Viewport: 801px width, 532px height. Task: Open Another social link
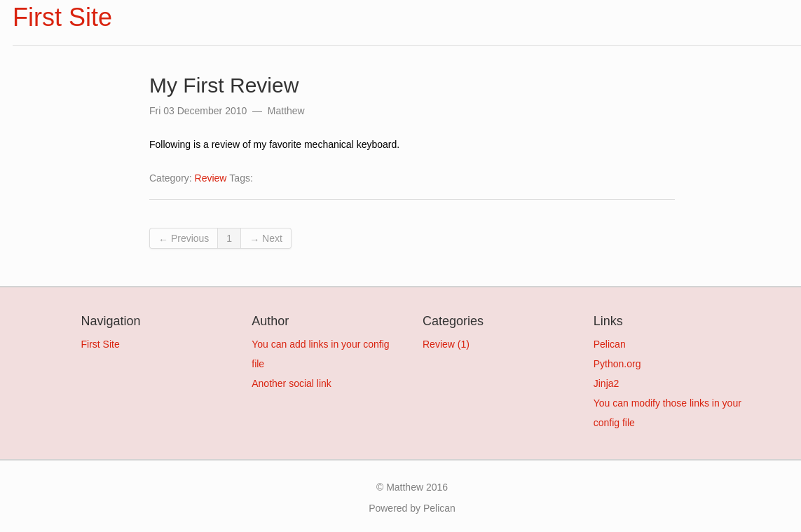(292, 383)
